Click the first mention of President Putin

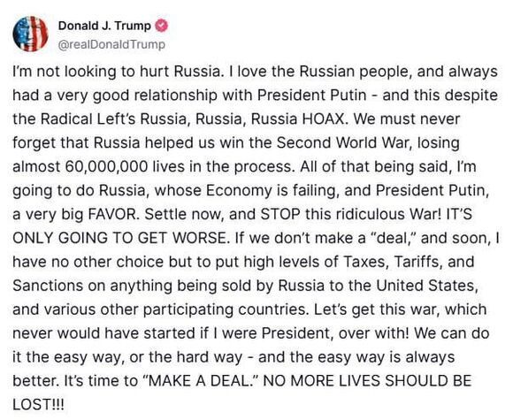[x=312, y=95]
